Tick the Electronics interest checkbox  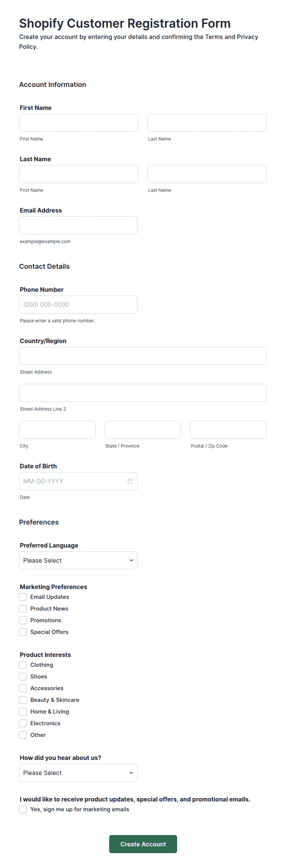coord(23,723)
